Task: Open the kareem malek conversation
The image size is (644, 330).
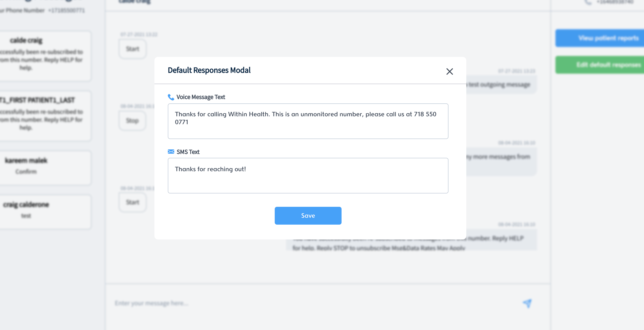Action: tap(45, 167)
